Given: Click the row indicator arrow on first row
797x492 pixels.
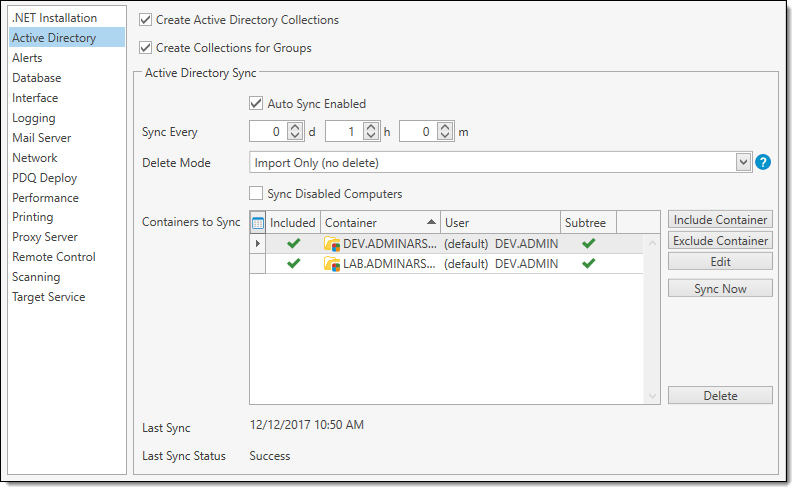Looking at the screenshot, I should point(258,244).
